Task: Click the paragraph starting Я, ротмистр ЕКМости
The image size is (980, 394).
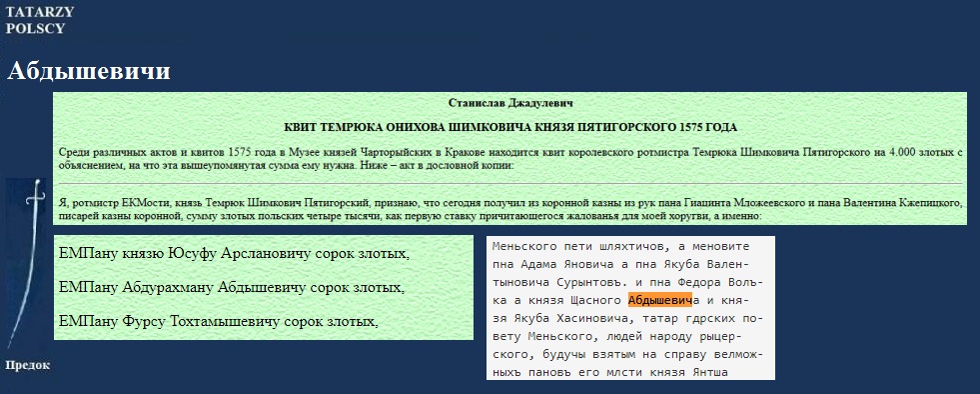Action: point(510,210)
